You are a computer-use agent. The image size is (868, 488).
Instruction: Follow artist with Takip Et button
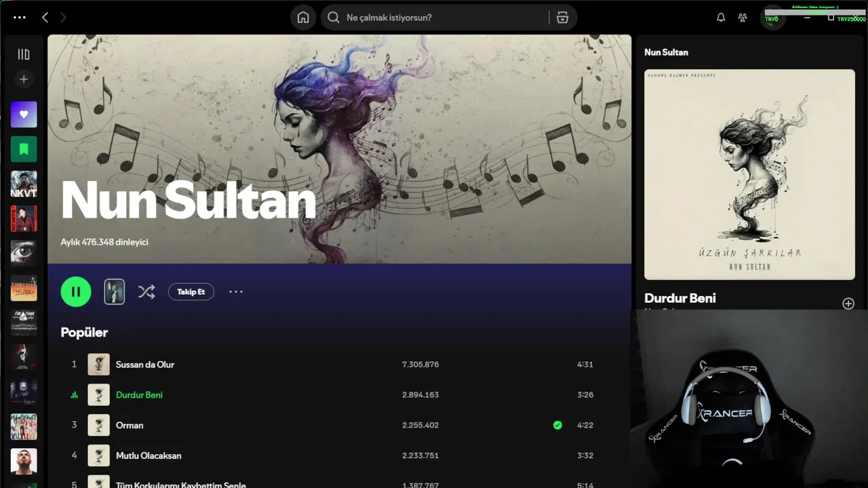point(191,291)
